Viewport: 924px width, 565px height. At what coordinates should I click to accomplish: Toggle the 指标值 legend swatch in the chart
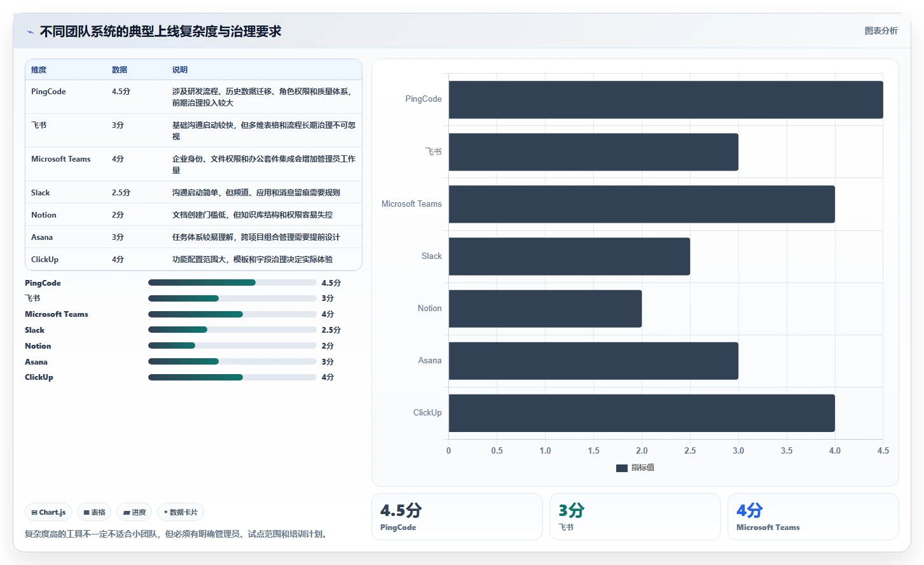pos(622,468)
